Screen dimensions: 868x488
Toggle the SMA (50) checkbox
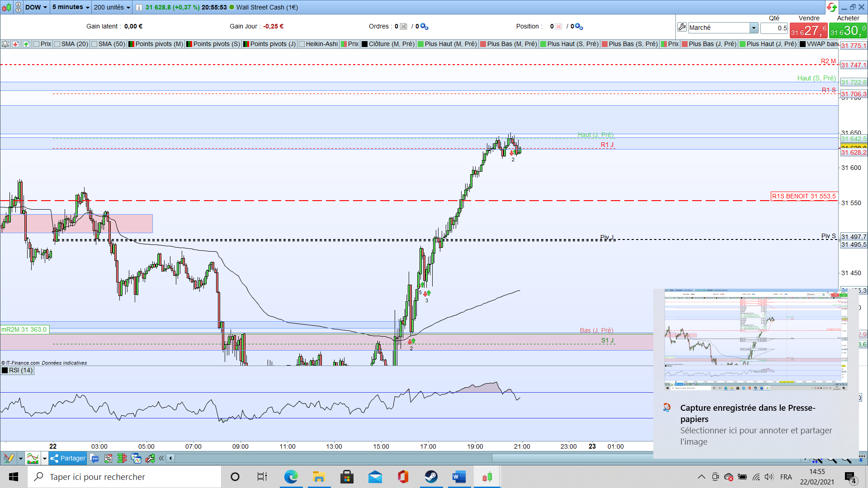[94, 44]
